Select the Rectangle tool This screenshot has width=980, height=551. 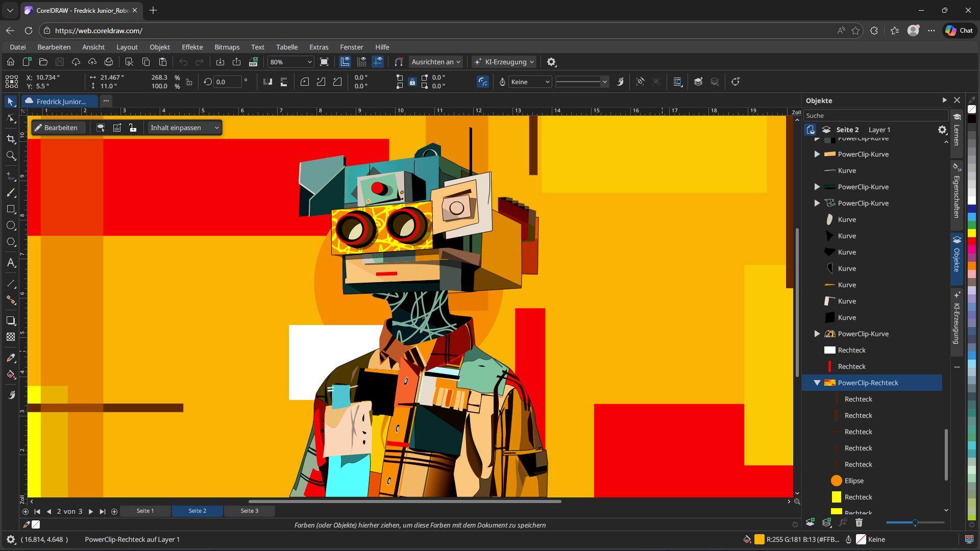point(11,209)
